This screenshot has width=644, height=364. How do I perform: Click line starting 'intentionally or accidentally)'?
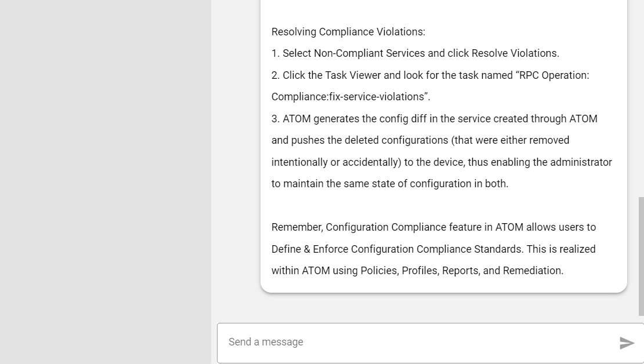(x=442, y=162)
